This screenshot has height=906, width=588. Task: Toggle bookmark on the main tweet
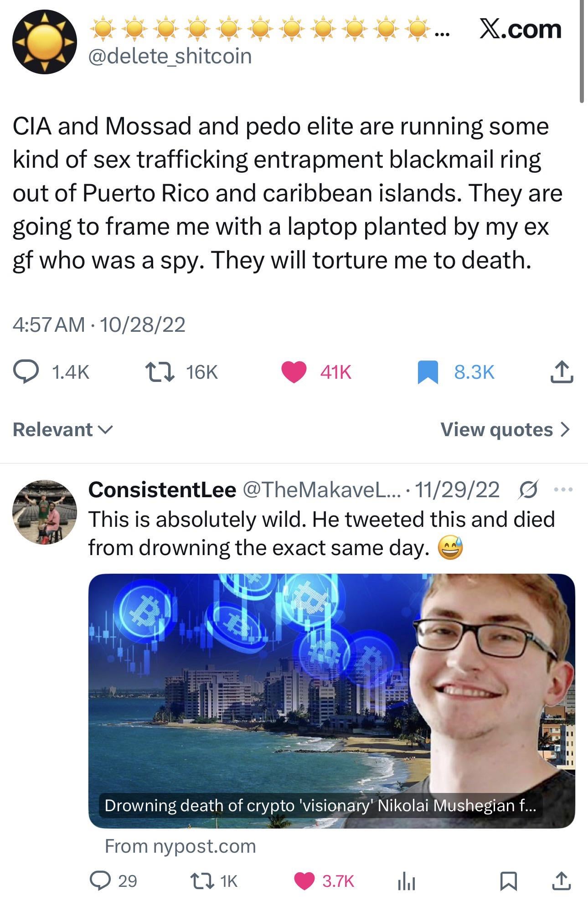tap(428, 372)
